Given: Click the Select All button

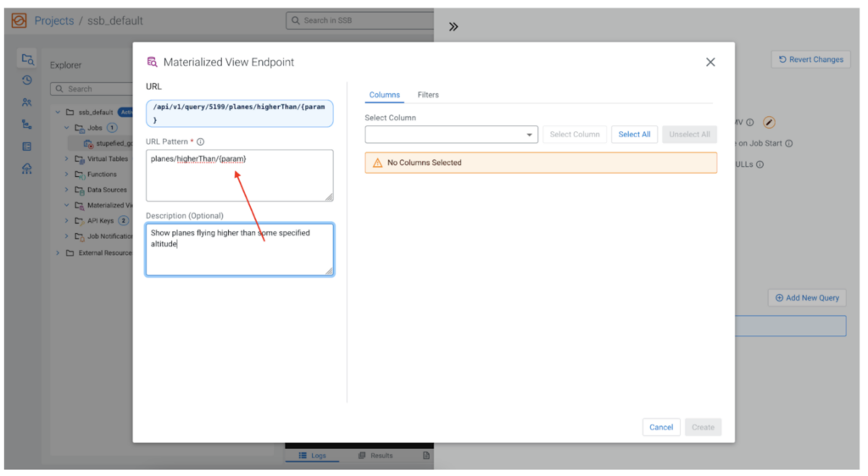Looking at the screenshot, I should click(634, 135).
